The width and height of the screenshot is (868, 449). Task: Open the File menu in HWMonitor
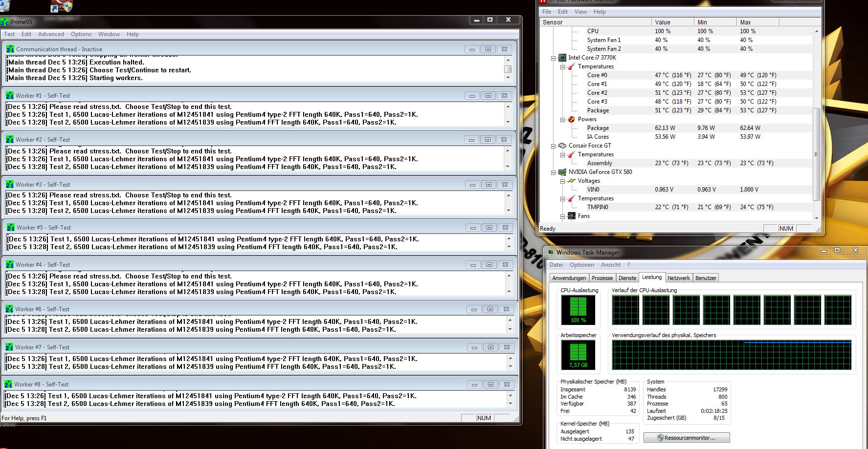[547, 12]
